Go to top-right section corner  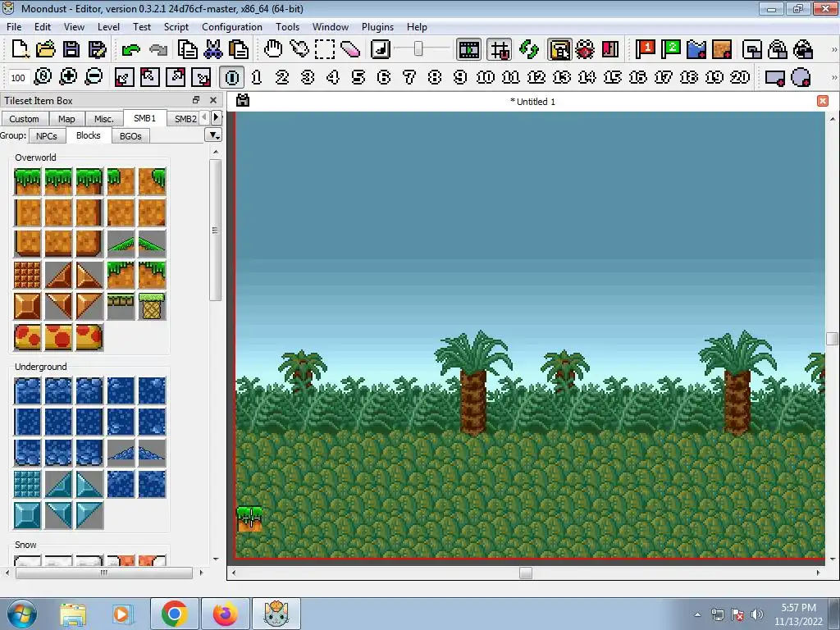[x=176, y=77]
